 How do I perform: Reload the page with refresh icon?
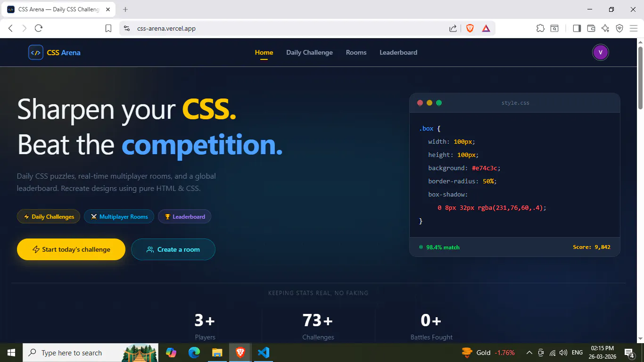click(39, 28)
